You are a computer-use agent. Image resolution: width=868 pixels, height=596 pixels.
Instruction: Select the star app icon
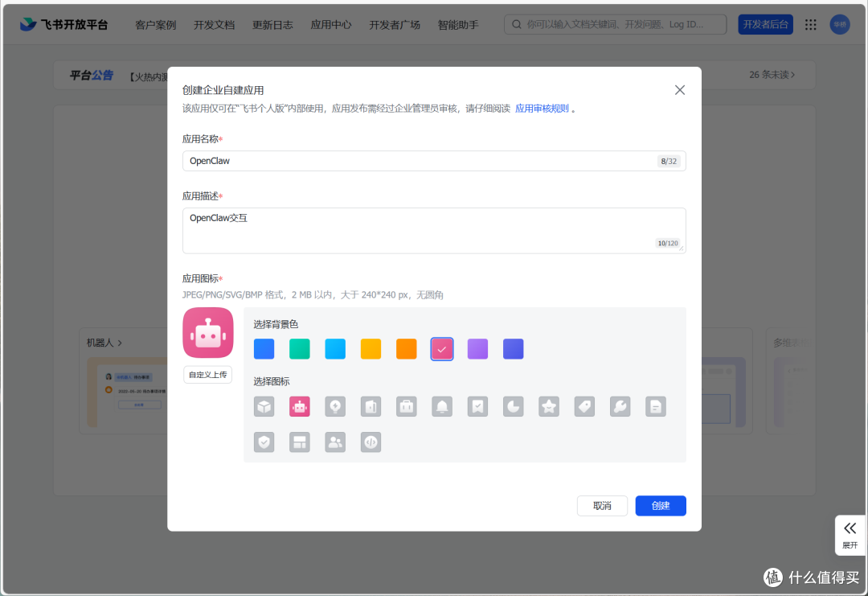(549, 406)
